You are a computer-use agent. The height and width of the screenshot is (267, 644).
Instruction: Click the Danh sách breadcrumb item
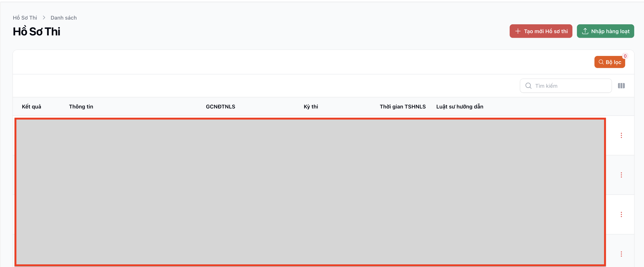pyautogui.click(x=63, y=18)
